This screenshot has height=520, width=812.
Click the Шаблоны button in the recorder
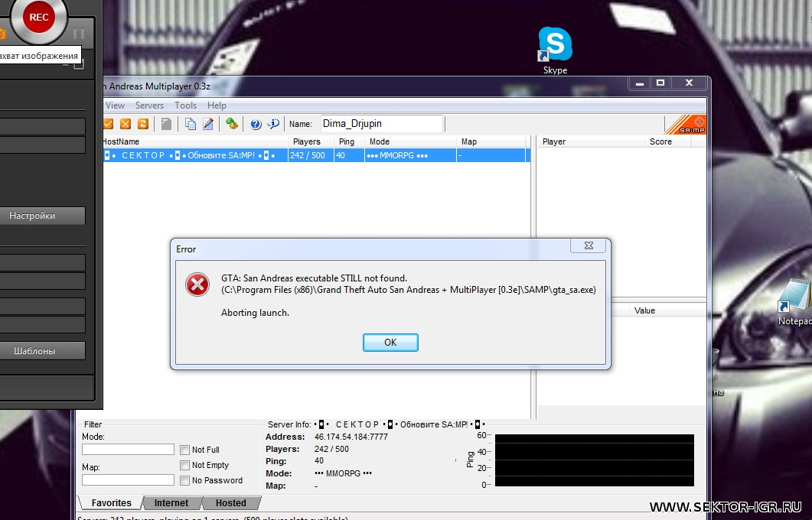pos(42,351)
